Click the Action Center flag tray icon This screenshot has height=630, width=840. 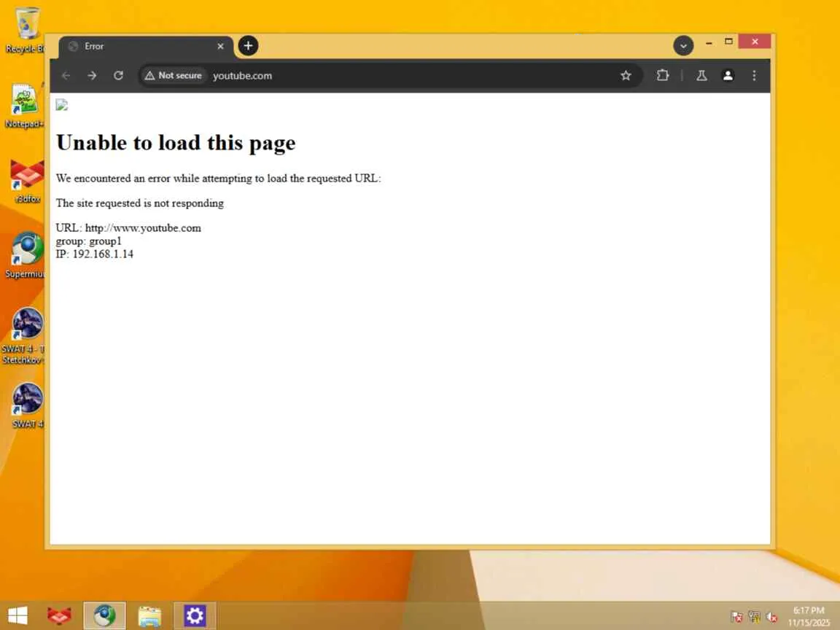pyautogui.click(x=736, y=617)
